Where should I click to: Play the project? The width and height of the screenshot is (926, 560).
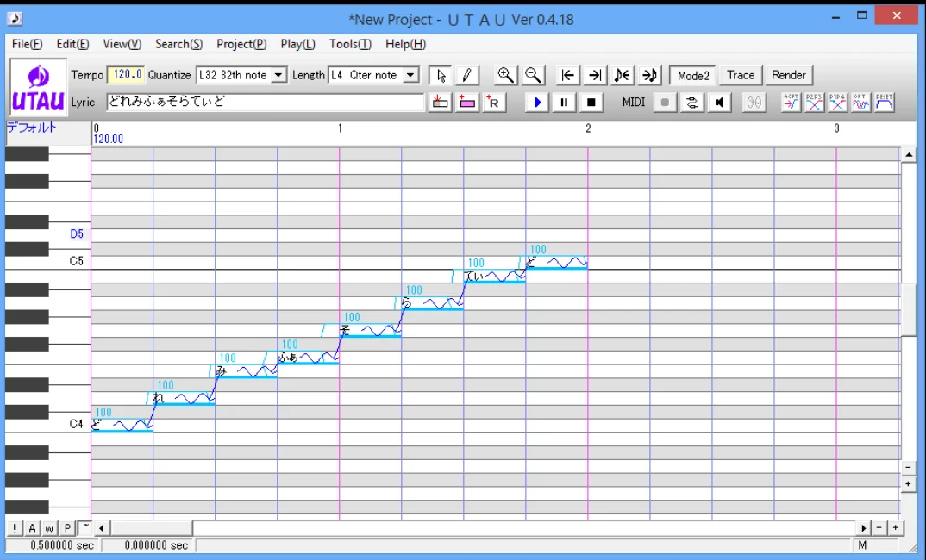[x=537, y=102]
